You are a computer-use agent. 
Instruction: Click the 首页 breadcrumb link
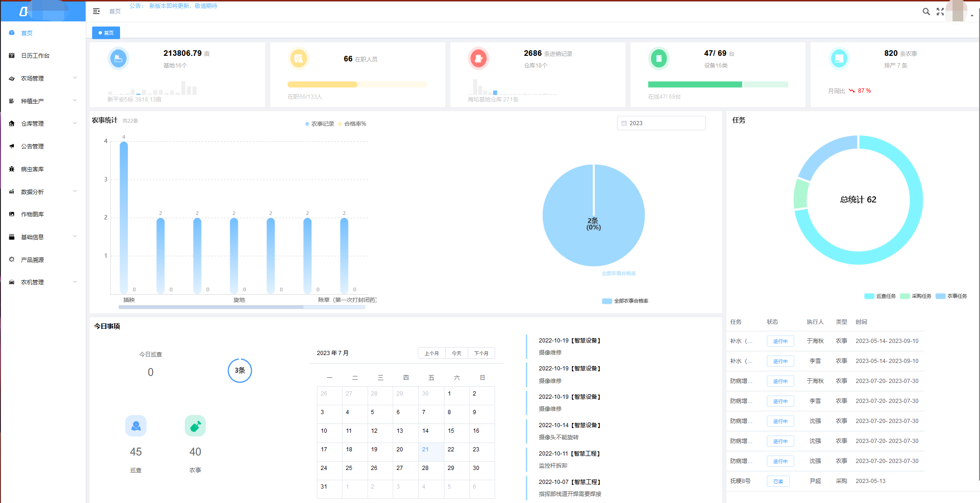tap(115, 11)
